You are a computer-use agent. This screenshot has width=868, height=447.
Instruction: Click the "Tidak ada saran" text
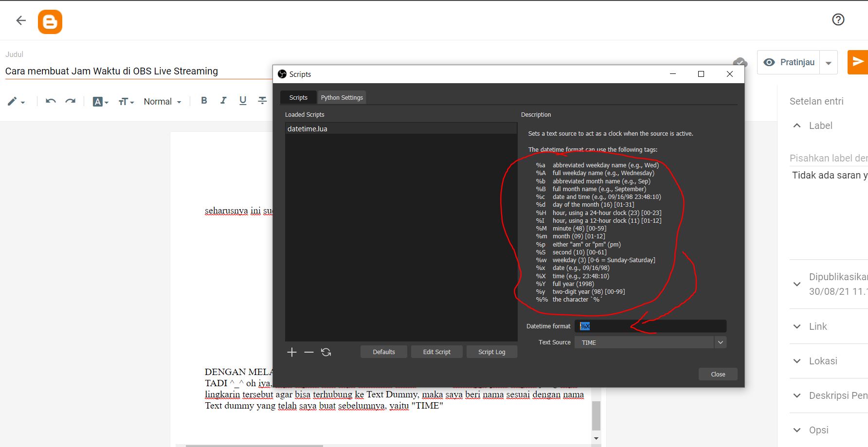coord(830,175)
